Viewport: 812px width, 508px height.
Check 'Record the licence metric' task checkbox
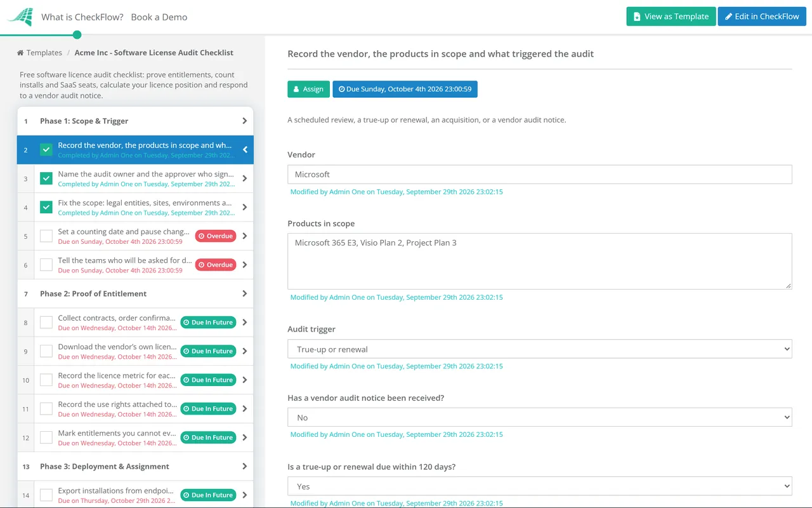(x=46, y=380)
